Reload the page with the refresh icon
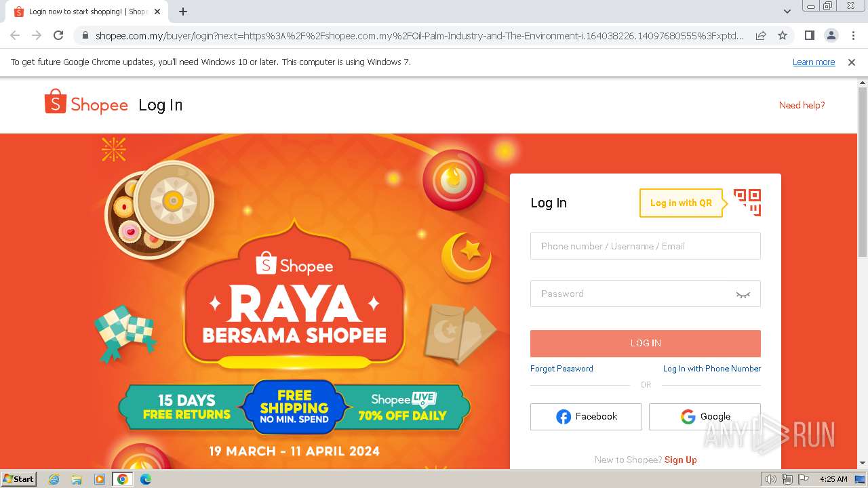868x488 pixels. point(58,35)
